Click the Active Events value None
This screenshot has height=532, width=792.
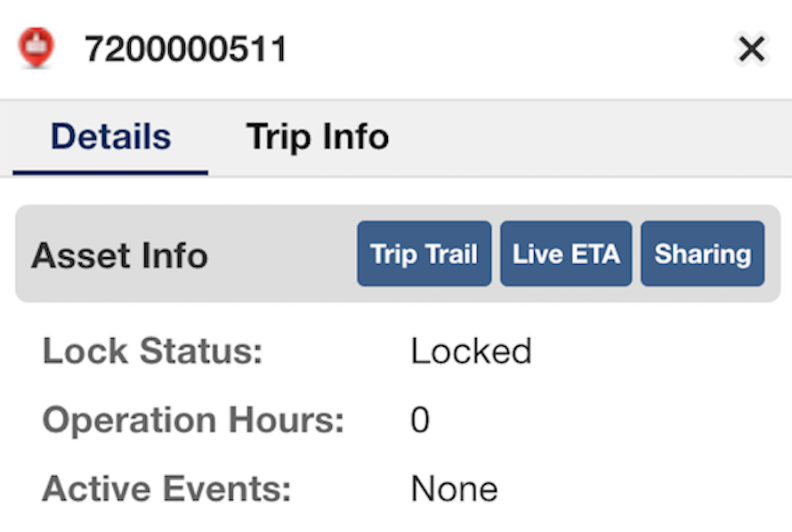click(454, 488)
